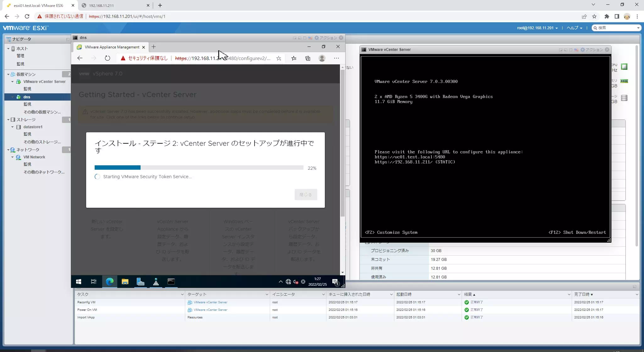The image size is (644, 352).
Task: Click the profile avatar in the inner Edge toolbar
Action: [x=322, y=58]
